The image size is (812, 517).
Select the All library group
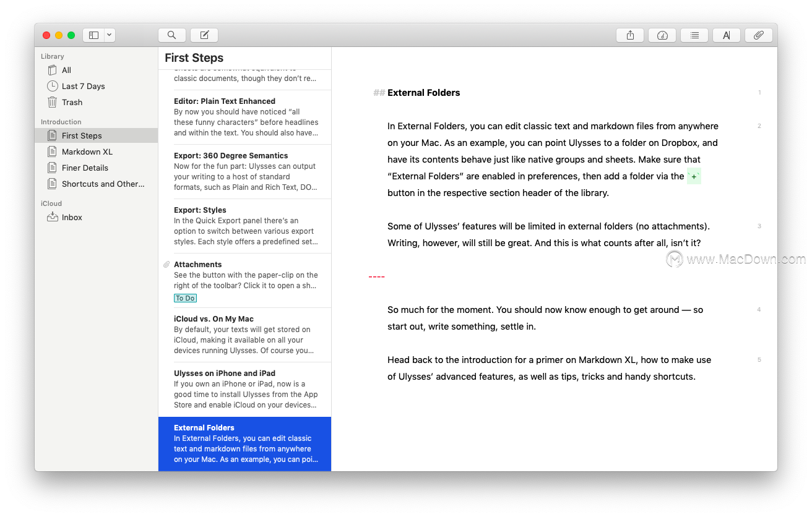tap(96, 70)
